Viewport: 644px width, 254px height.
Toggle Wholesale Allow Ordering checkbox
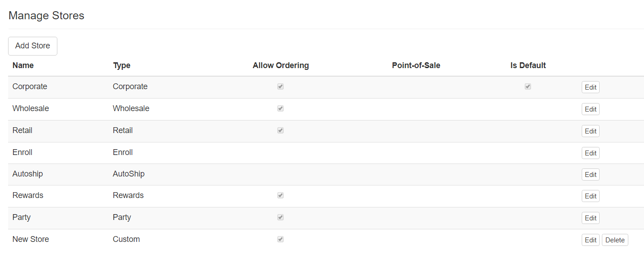pyautogui.click(x=281, y=108)
